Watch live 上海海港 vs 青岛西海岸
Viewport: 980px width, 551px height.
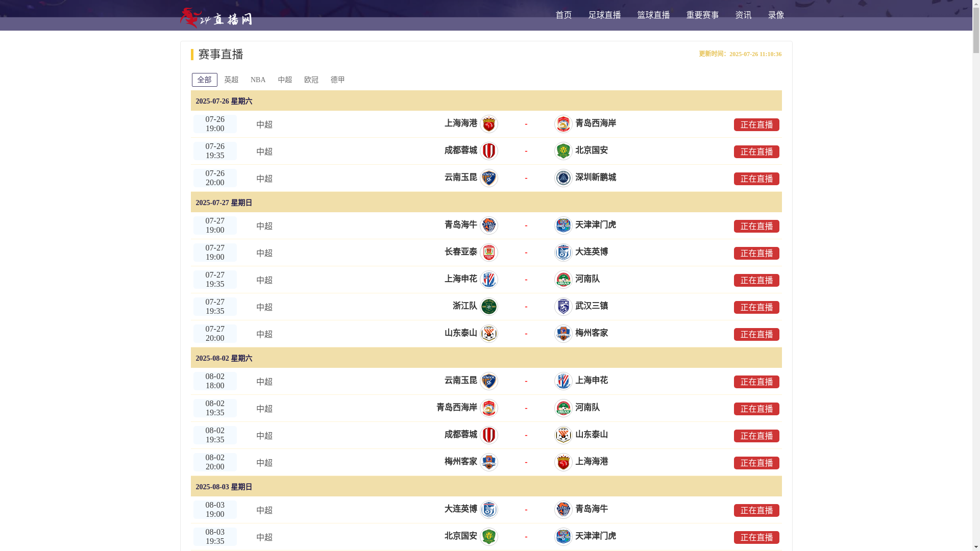tap(756, 124)
